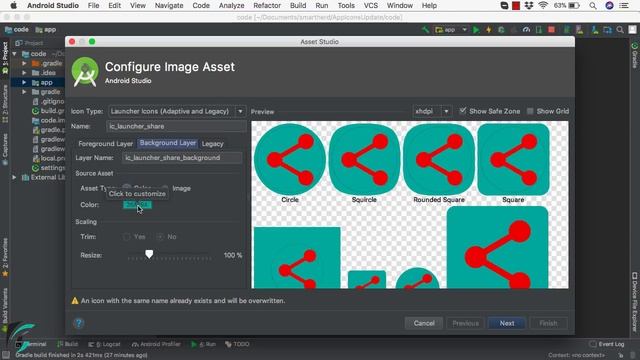
Task: Open the search everywhere magnifier in toolbar
Action: [x=620, y=30]
